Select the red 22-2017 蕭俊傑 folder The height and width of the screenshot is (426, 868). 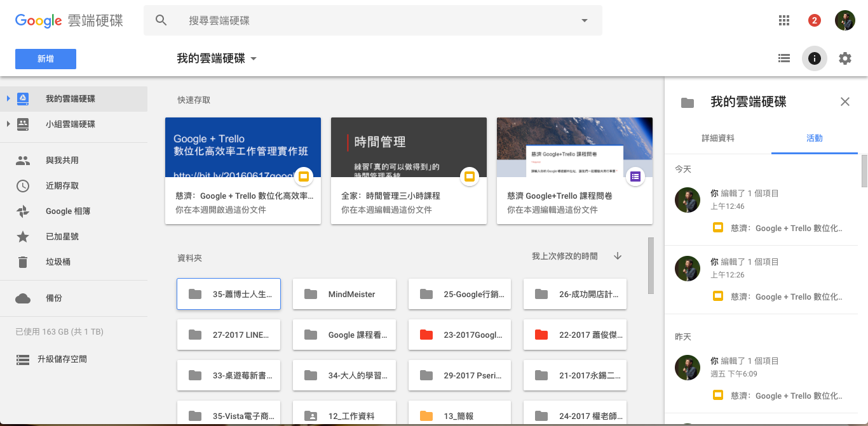[x=575, y=335]
